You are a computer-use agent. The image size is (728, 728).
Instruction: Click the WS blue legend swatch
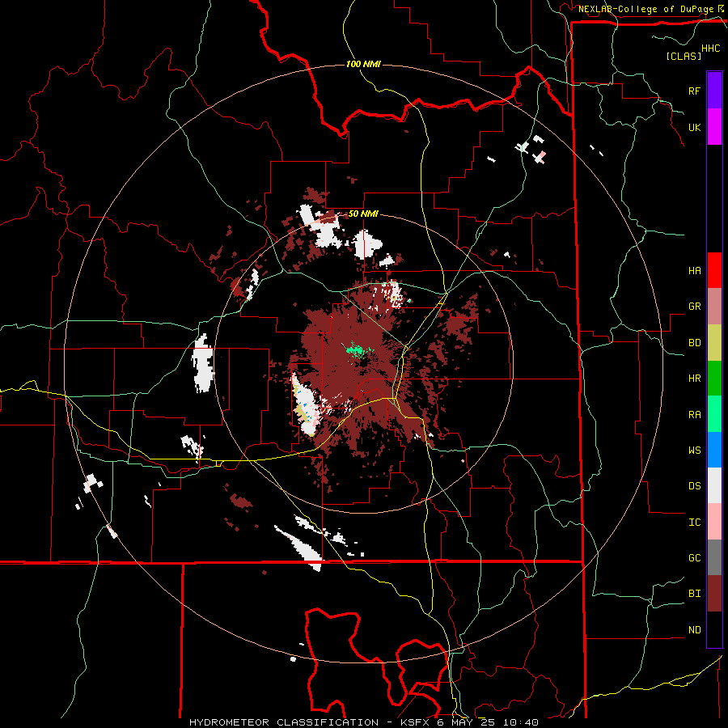(714, 450)
